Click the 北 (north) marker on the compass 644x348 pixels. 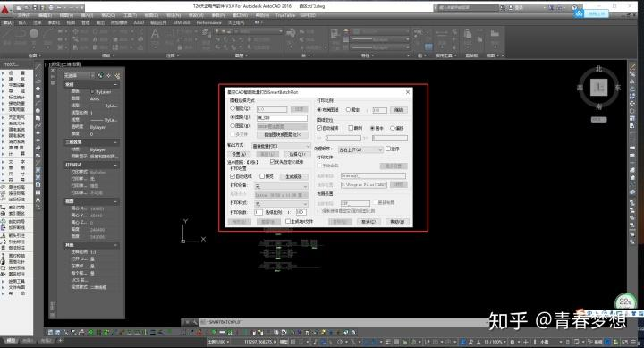pyautogui.click(x=598, y=69)
